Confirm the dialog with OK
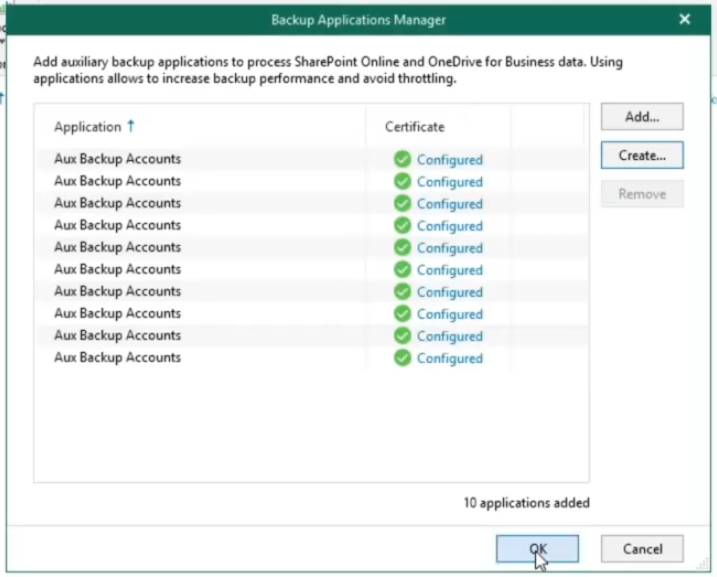Image resolution: width=717 pixels, height=577 pixels. tap(537, 549)
